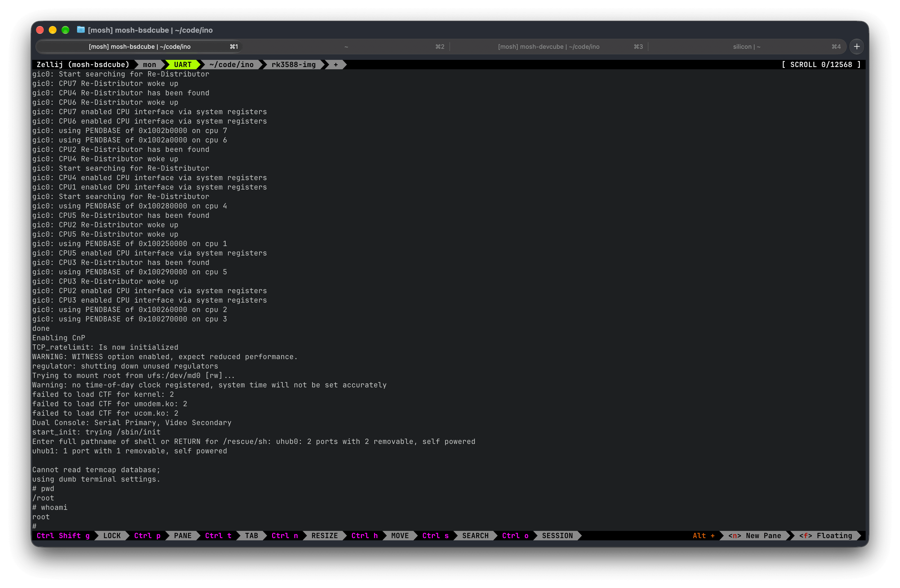The height and width of the screenshot is (588, 900).
Task: Click 'using PENDBASE of 0x100270000 on cpu 3'
Action: [130, 319]
